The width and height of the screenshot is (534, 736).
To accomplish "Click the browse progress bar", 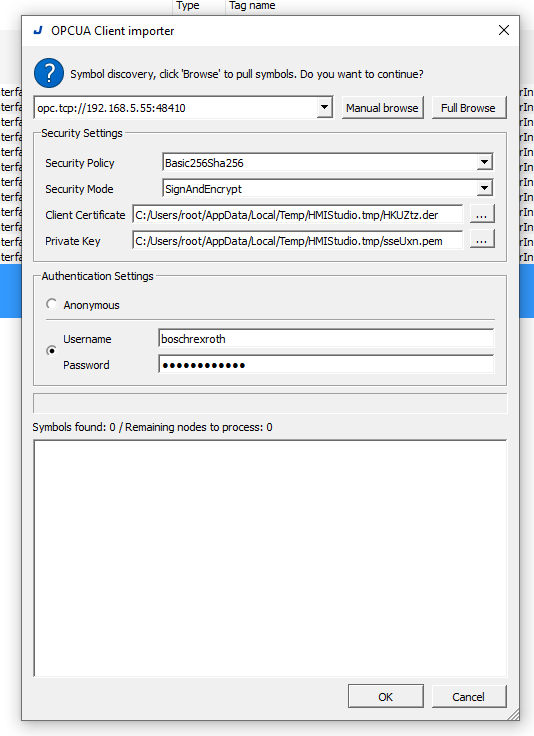I will [270, 403].
